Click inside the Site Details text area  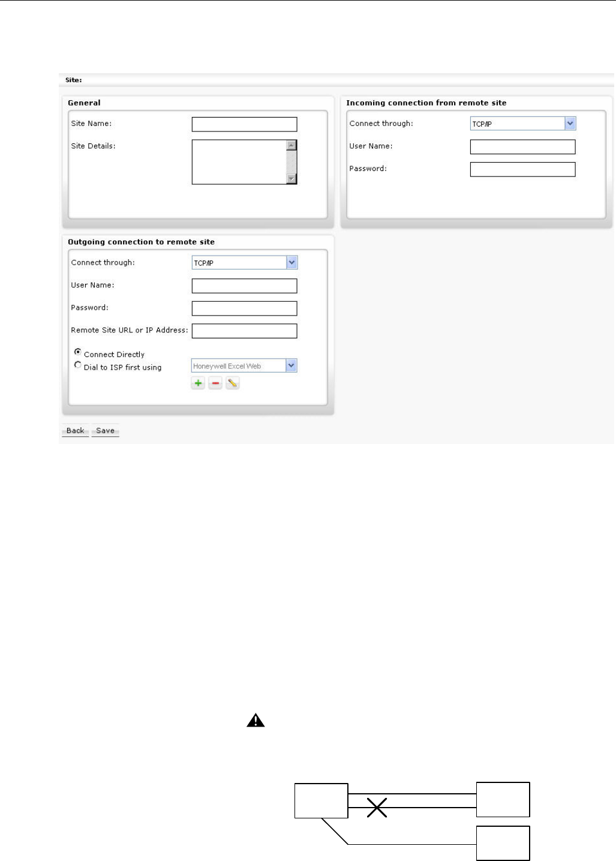pyautogui.click(x=239, y=162)
